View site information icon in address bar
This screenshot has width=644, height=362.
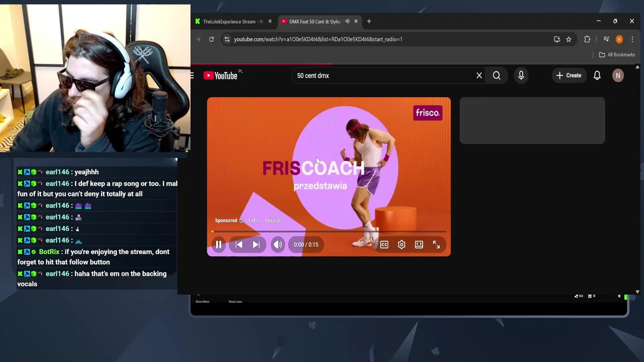tap(226, 39)
